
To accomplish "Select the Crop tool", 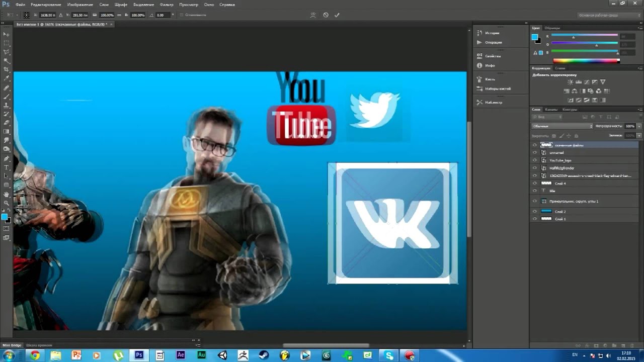I will point(7,69).
